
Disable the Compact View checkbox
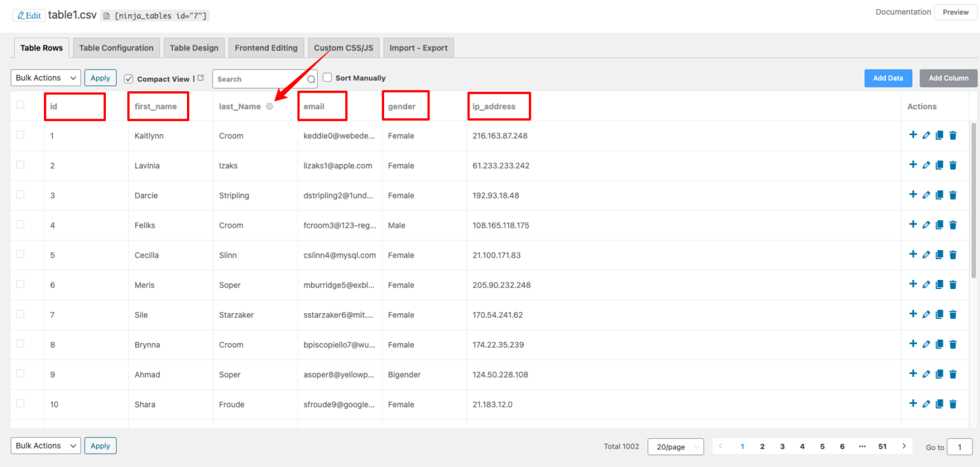(128, 78)
